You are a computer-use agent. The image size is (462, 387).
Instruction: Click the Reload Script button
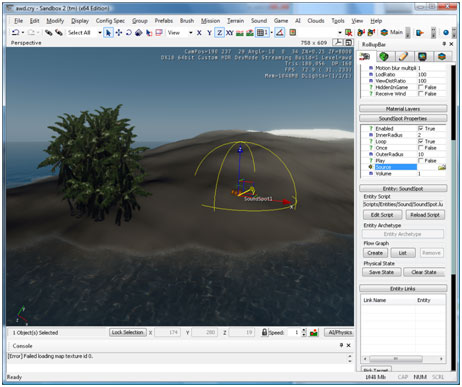pos(425,215)
